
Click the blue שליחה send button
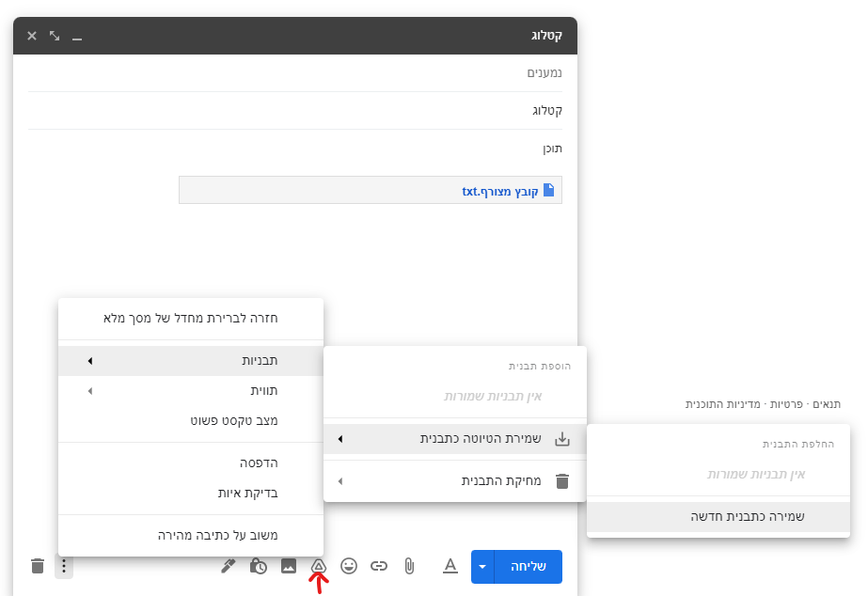pyautogui.click(x=529, y=567)
